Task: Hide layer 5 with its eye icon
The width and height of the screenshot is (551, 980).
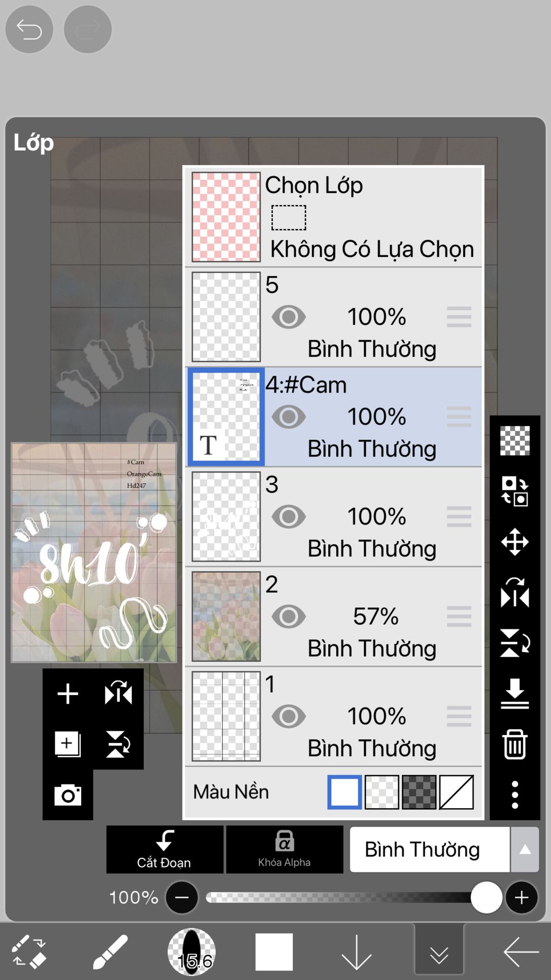Action: click(289, 317)
